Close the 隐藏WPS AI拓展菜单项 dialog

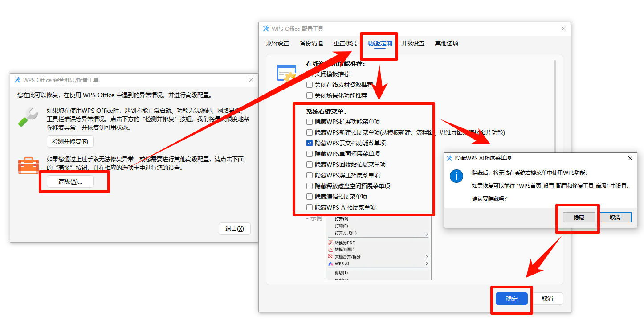pyautogui.click(x=630, y=158)
